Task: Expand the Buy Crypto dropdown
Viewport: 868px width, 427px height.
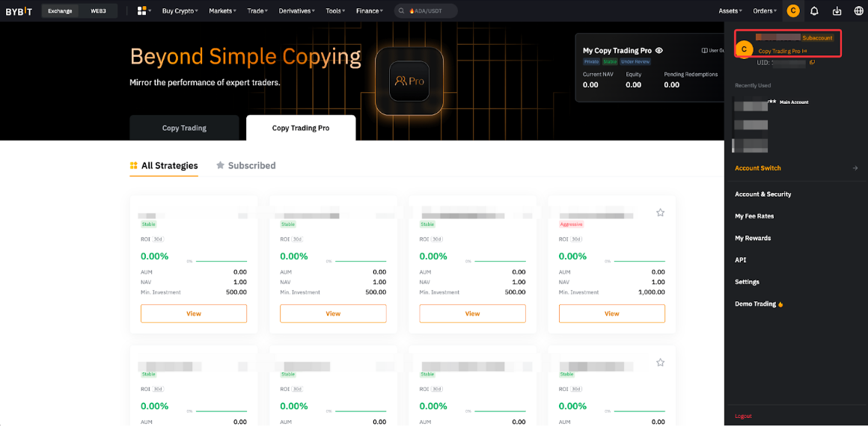Action: tap(180, 11)
